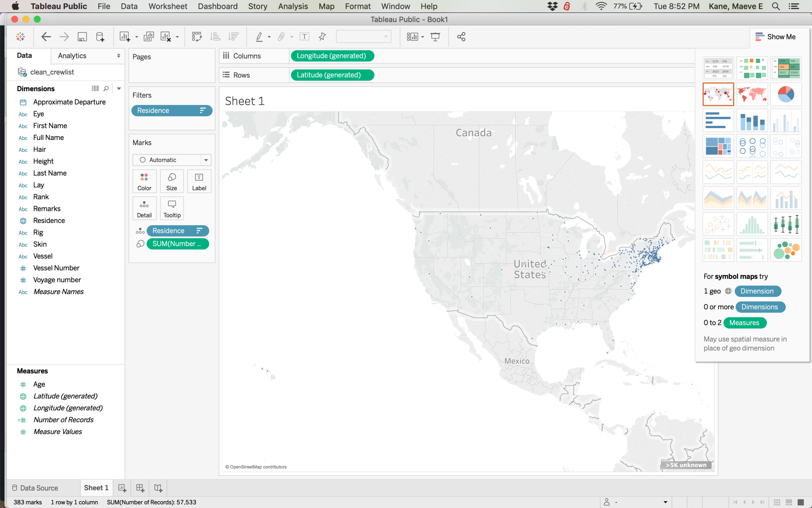
Task: Open the Color marks card
Action: [x=144, y=181]
